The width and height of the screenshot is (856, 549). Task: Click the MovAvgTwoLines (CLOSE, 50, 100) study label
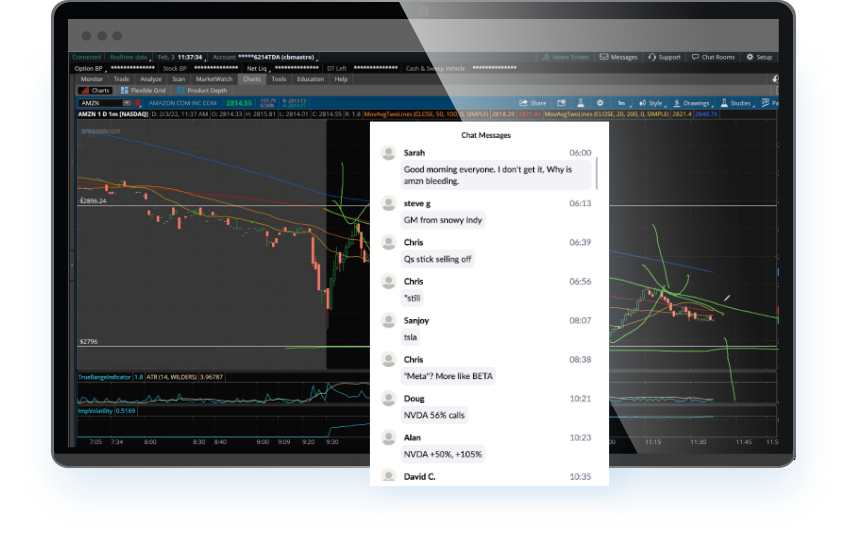coord(426,114)
